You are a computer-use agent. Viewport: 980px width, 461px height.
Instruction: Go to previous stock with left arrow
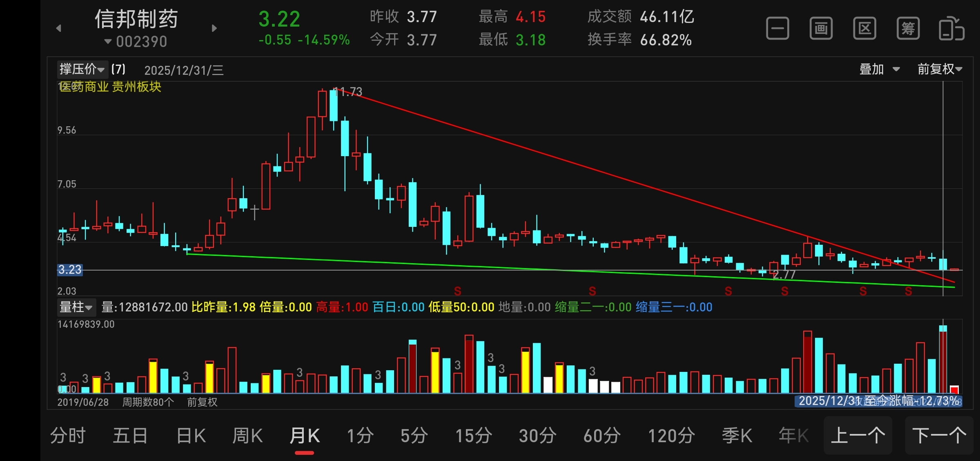59,28
